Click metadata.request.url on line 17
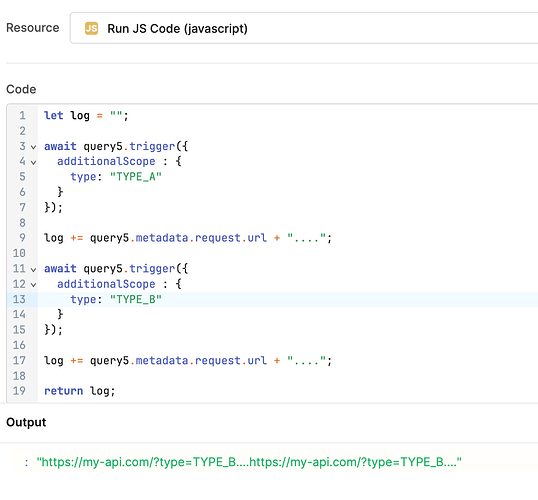538x500 pixels. pos(201,361)
